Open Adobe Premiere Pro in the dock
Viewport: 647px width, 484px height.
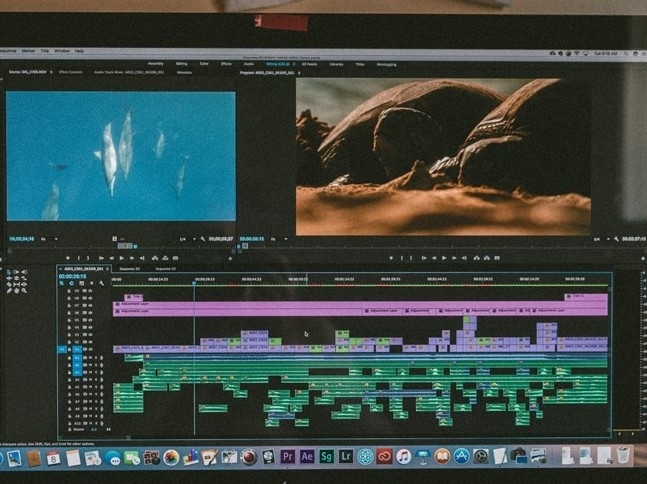pyautogui.click(x=288, y=456)
